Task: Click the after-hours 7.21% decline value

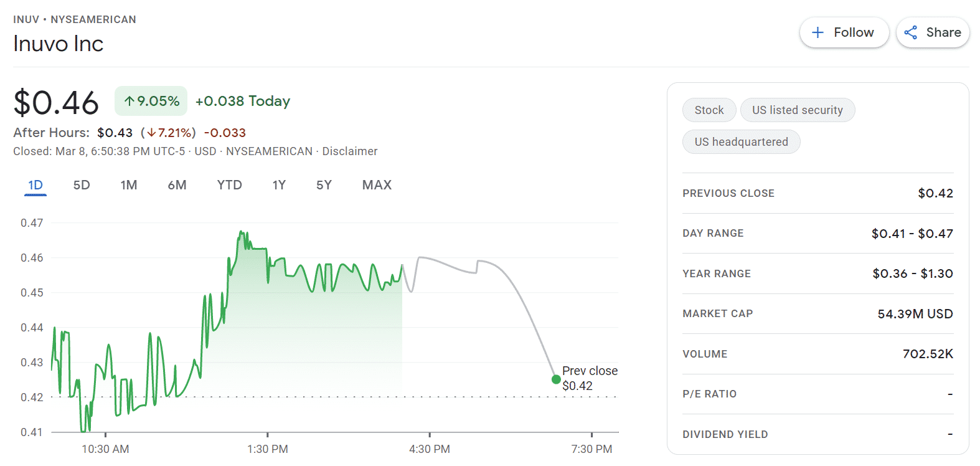Action: tap(169, 133)
